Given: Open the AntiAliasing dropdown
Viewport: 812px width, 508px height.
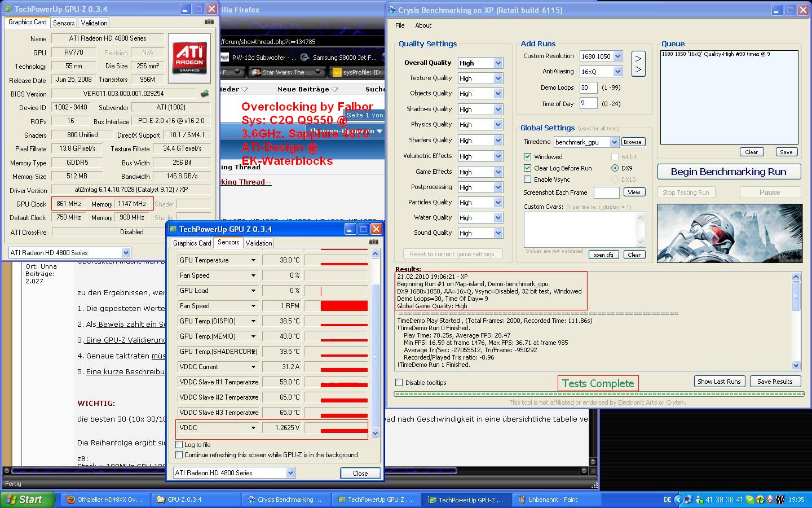Looking at the screenshot, I should [617, 72].
